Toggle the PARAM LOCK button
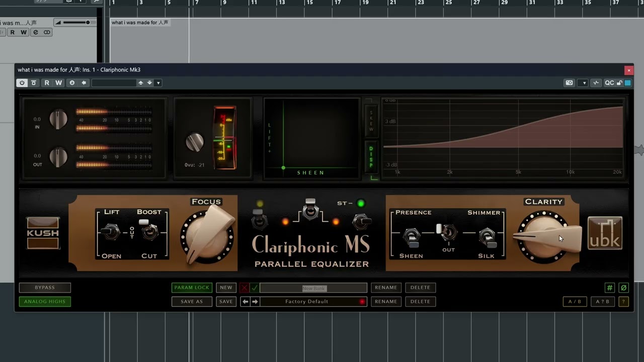This screenshot has width=644, height=362. tap(192, 288)
